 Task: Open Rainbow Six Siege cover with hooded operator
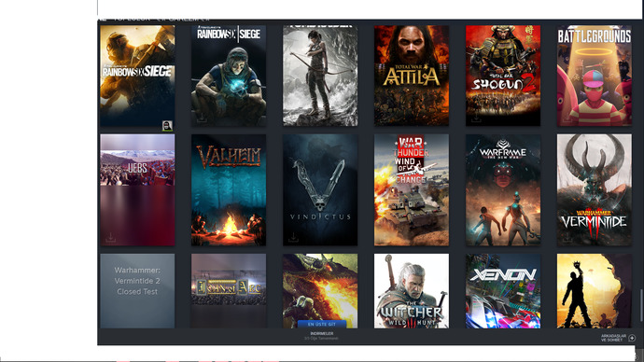[x=229, y=76]
